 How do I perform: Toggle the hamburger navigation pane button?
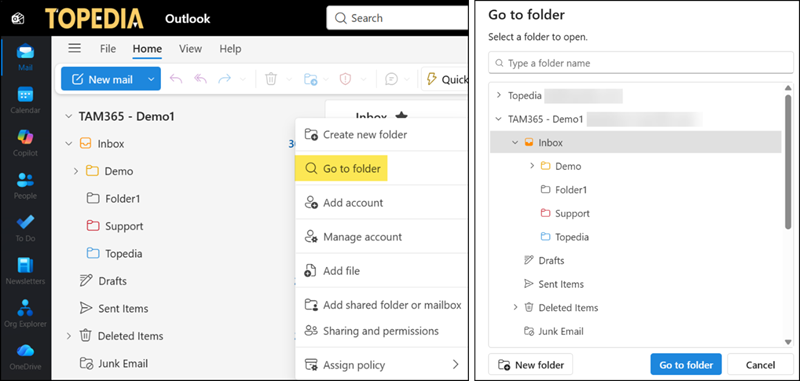coord(74,48)
